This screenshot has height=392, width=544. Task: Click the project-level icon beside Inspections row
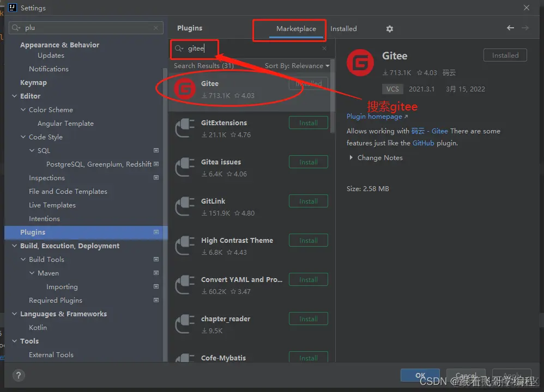(156, 178)
